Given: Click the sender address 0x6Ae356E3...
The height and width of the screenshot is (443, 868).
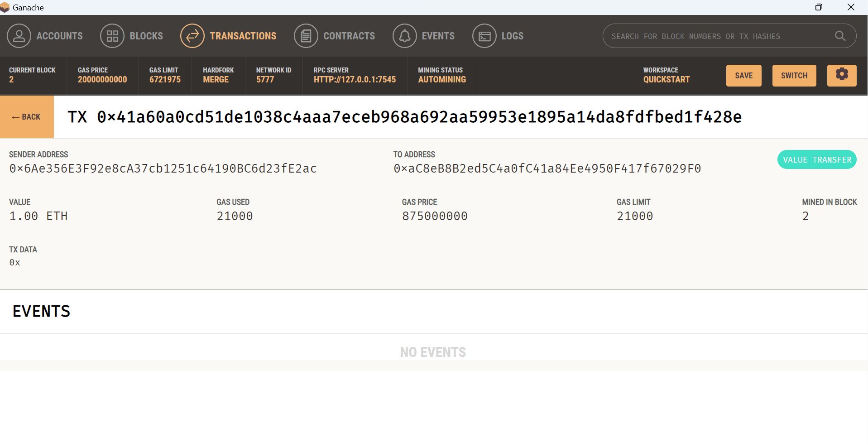Looking at the screenshot, I should [163, 169].
